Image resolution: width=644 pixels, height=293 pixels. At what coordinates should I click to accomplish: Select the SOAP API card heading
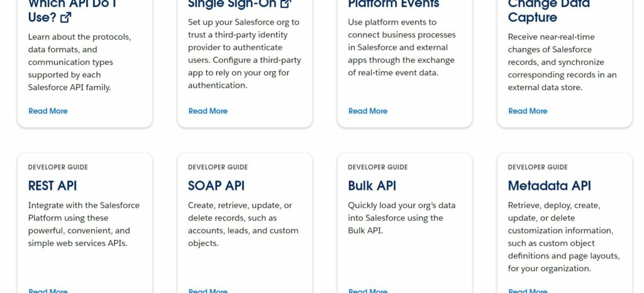pyautogui.click(x=216, y=185)
